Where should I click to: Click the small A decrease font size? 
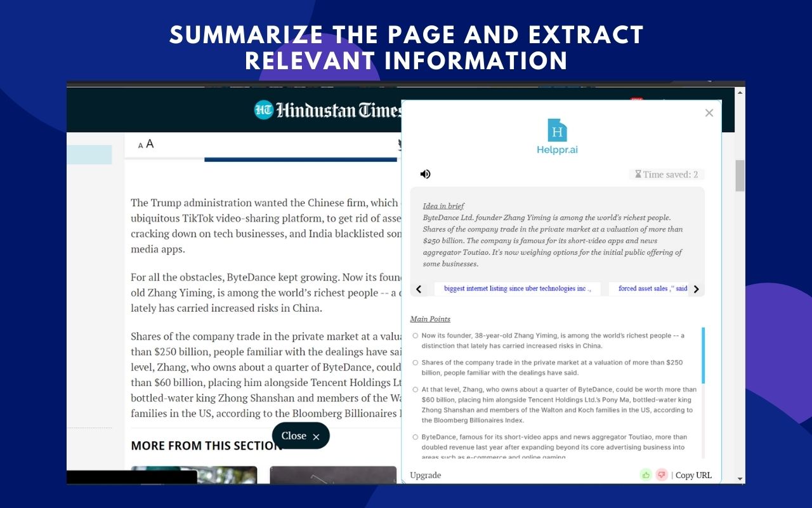(140, 146)
